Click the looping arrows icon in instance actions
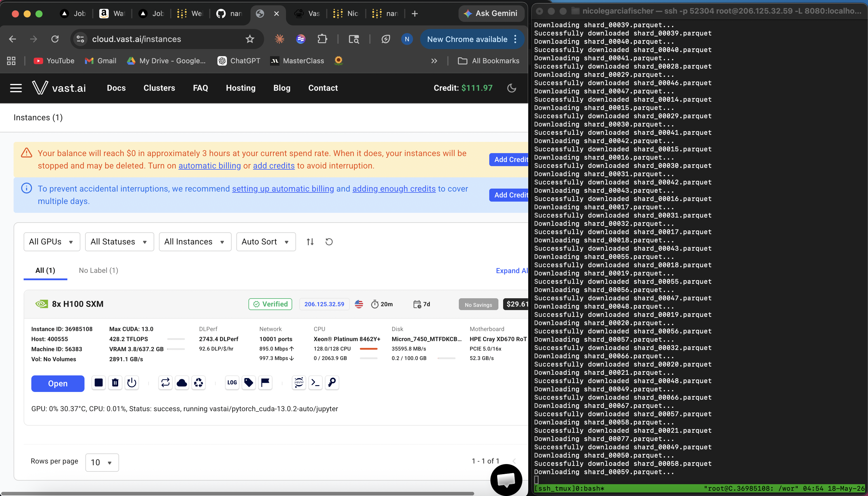The height and width of the screenshot is (496, 868). [165, 382]
